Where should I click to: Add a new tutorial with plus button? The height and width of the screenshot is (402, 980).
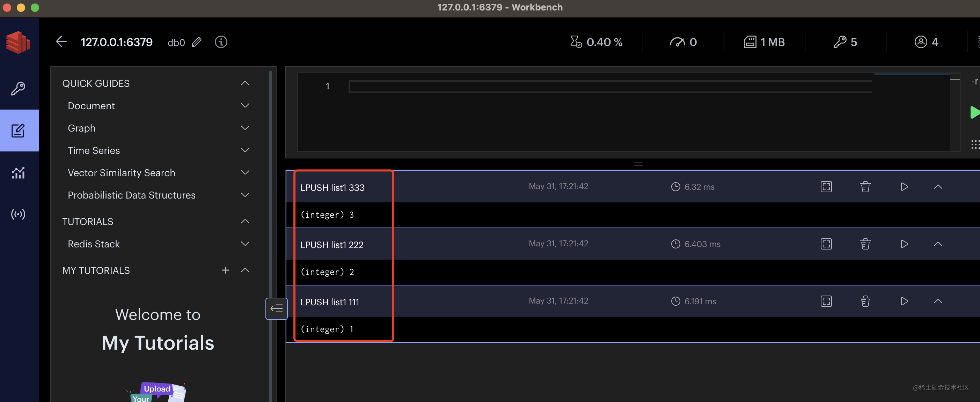226,270
